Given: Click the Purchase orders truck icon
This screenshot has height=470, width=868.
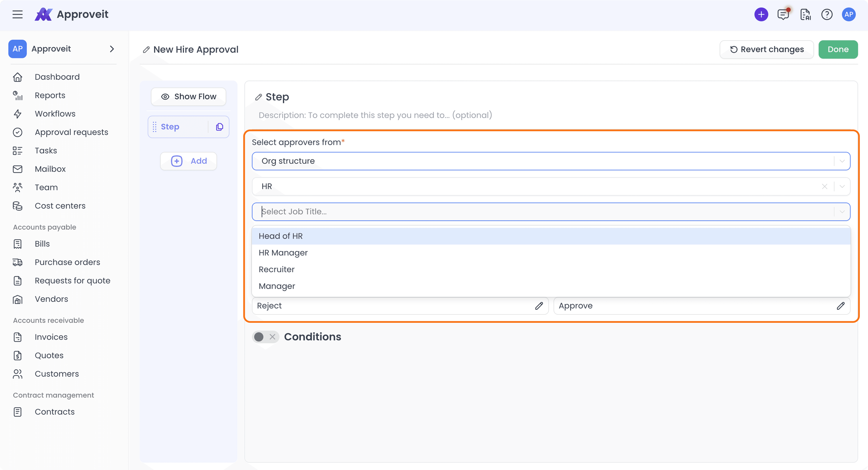Looking at the screenshot, I should [x=17, y=262].
